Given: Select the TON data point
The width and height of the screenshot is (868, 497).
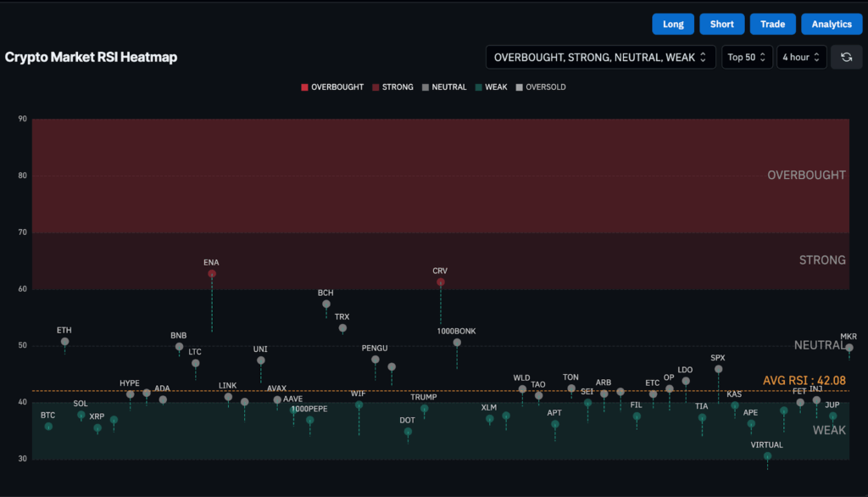Looking at the screenshot, I should point(571,388).
